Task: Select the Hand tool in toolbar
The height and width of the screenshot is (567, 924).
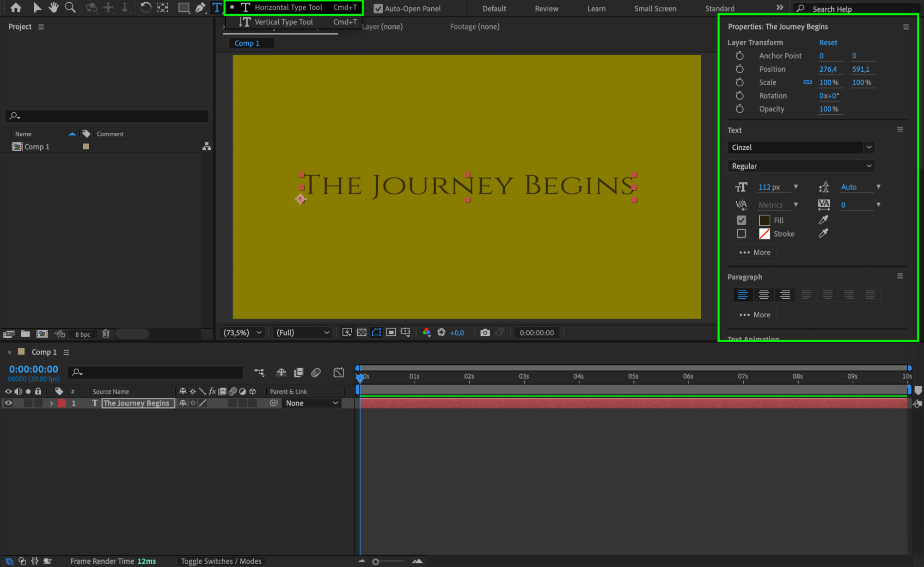Action: pos(54,7)
